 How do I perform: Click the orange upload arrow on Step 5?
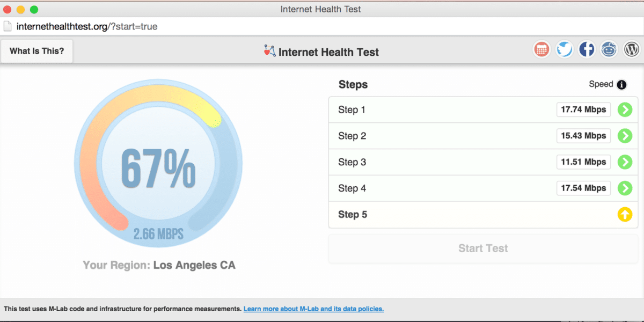click(625, 214)
